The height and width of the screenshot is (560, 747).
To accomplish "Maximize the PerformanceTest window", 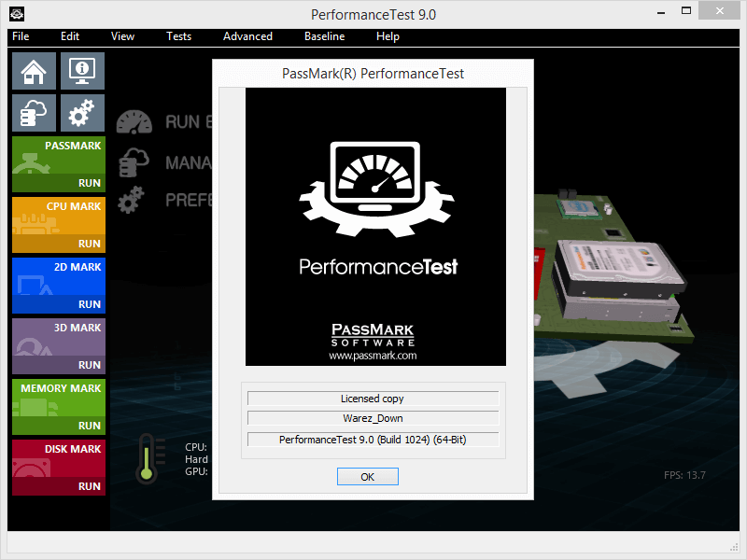I will (x=686, y=11).
